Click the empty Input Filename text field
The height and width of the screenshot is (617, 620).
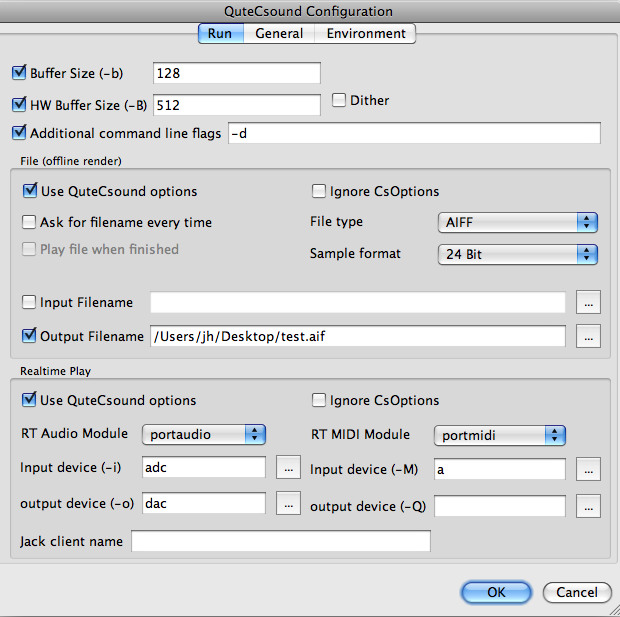[x=358, y=302]
